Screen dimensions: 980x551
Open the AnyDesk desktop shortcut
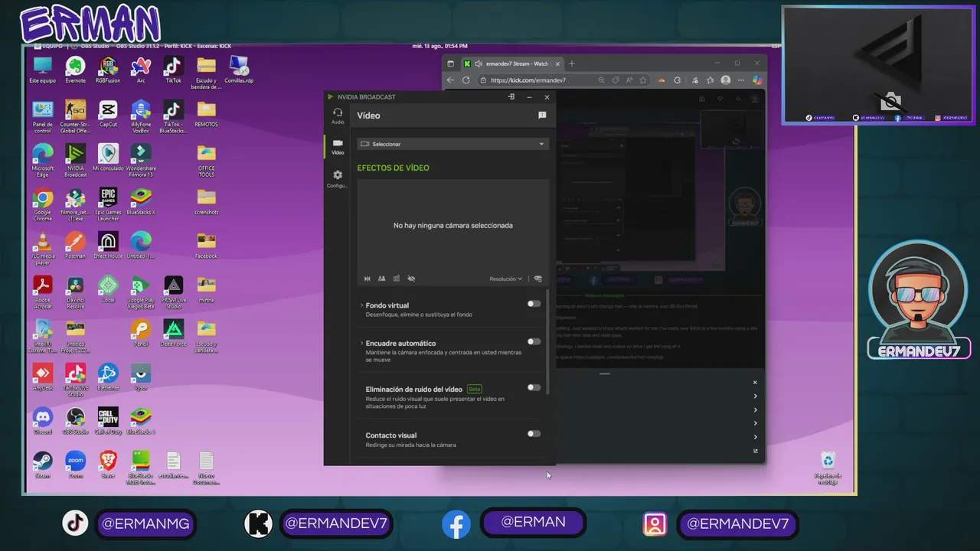click(x=42, y=377)
